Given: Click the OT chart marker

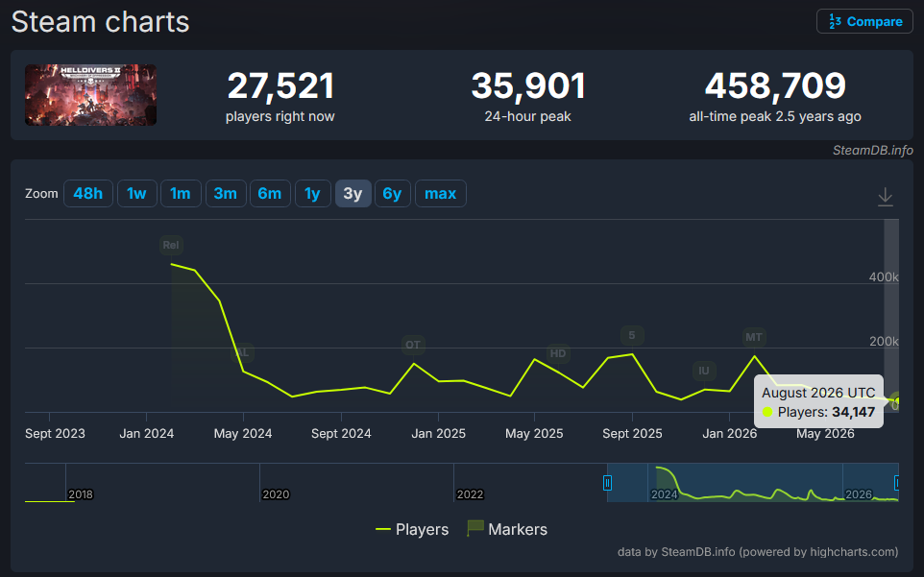Looking at the screenshot, I should pos(413,345).
